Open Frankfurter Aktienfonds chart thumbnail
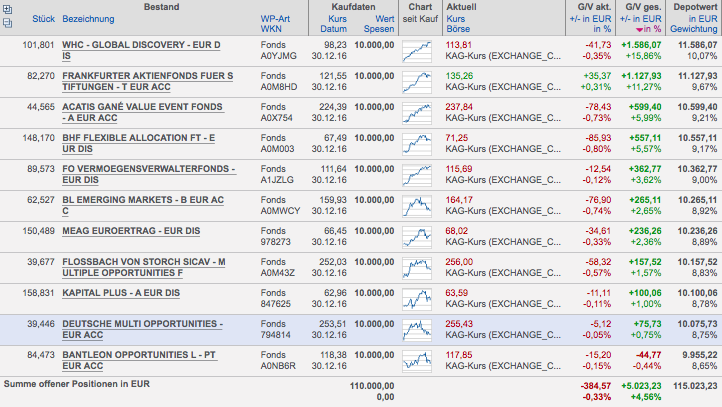Screen dimensions: 722x407 (x=417, y=82)
